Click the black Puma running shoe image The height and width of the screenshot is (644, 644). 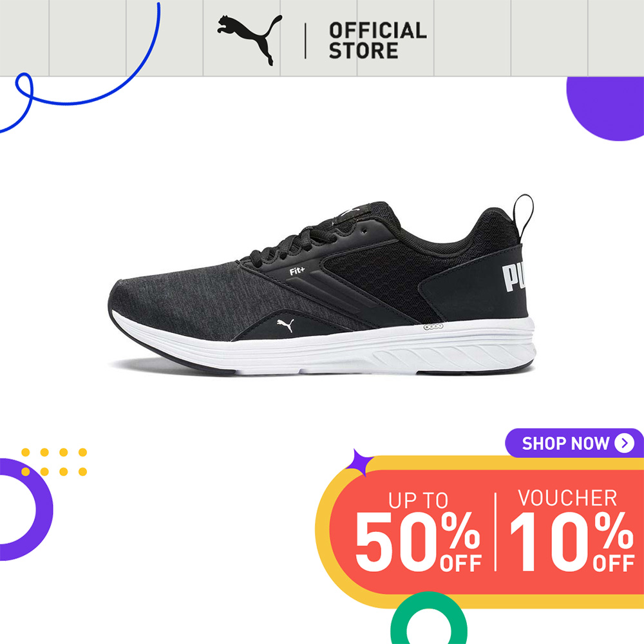(x=322, y=285)
